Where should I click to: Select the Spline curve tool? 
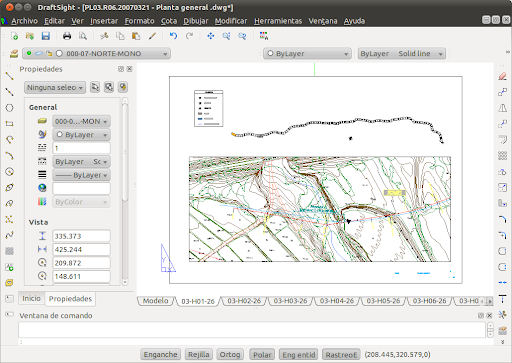pos(9,235)
